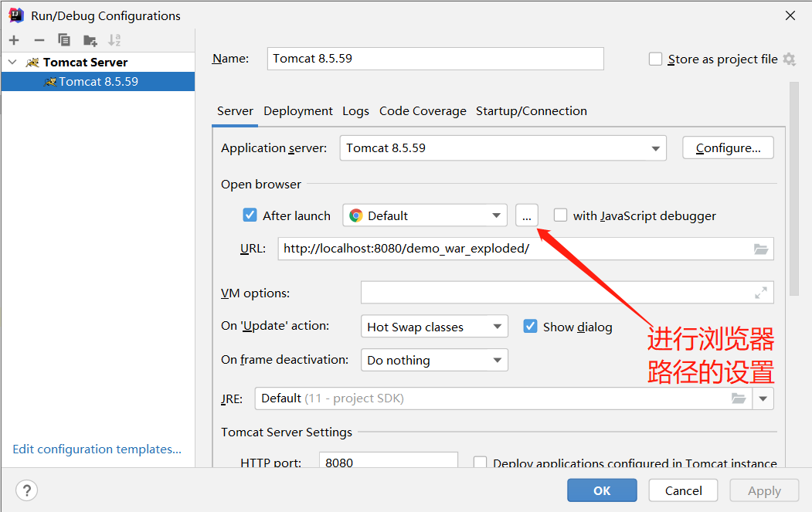Open Edit configuration templates link
The width and height of the screenshot is (812, 512).
(97, 449)
